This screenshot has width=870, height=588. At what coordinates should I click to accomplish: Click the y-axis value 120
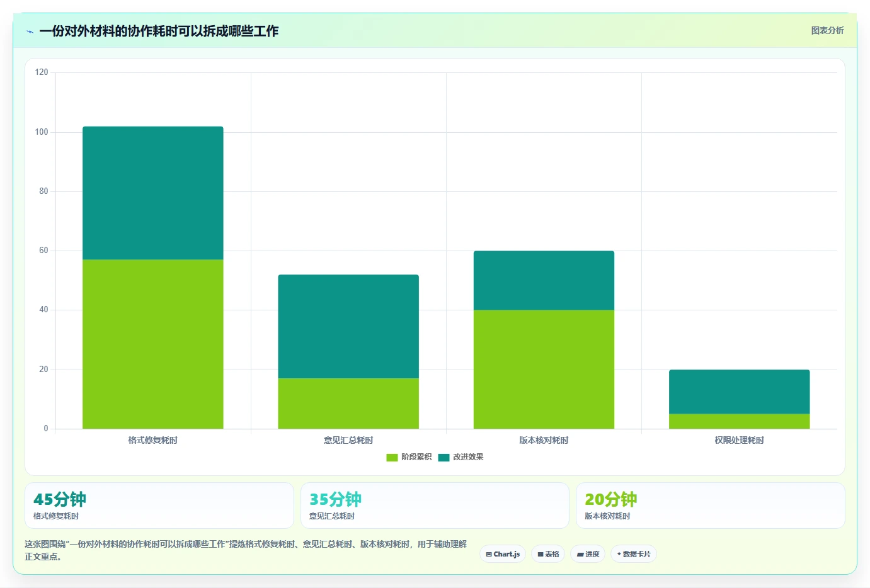tap(42, 72)
